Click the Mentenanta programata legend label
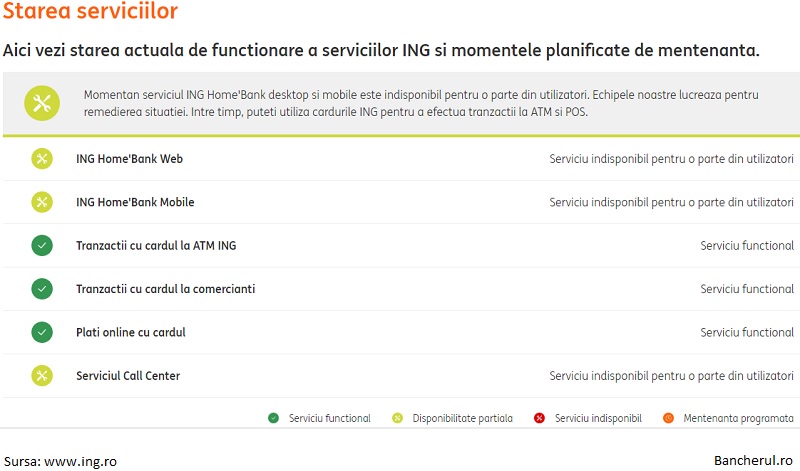 [x=738, y=418]
